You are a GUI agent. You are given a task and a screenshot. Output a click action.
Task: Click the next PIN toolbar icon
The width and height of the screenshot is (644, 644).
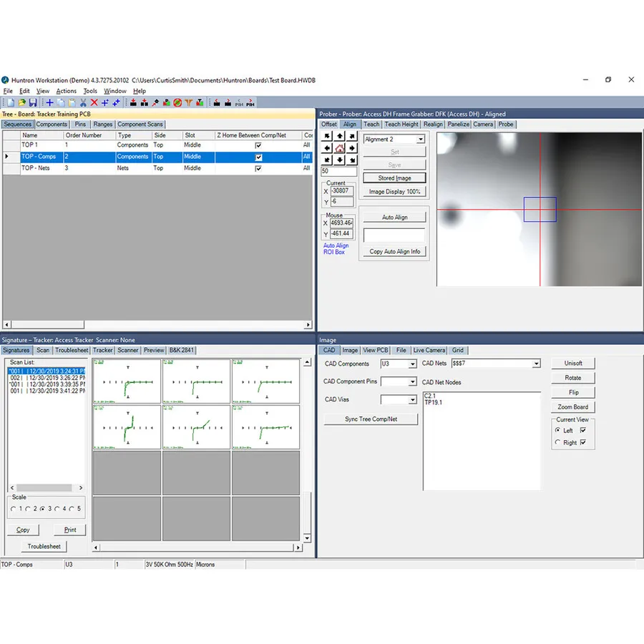(x=250, y=102)
